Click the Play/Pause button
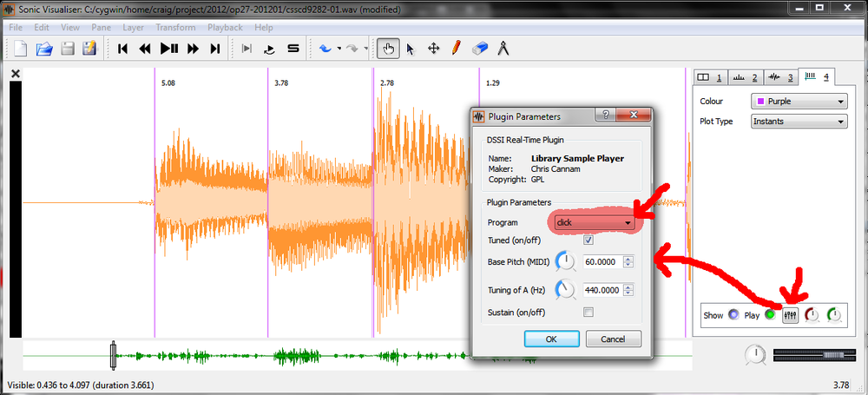 click(x=169, y=49)
